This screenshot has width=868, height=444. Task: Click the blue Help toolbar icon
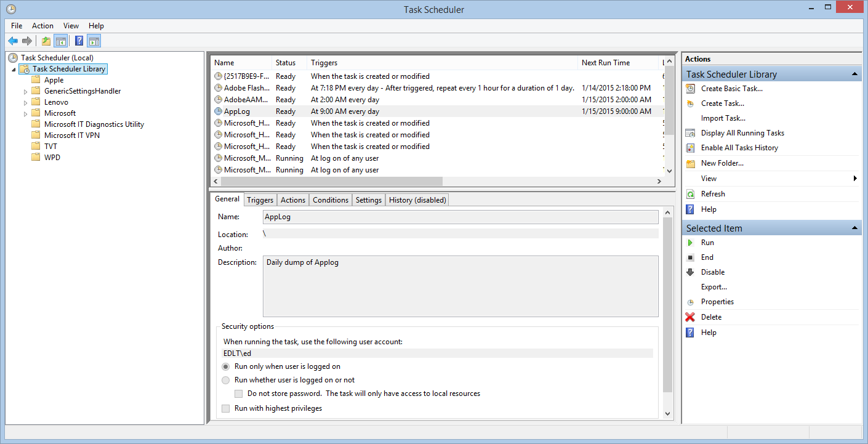[x=79, y=41]
